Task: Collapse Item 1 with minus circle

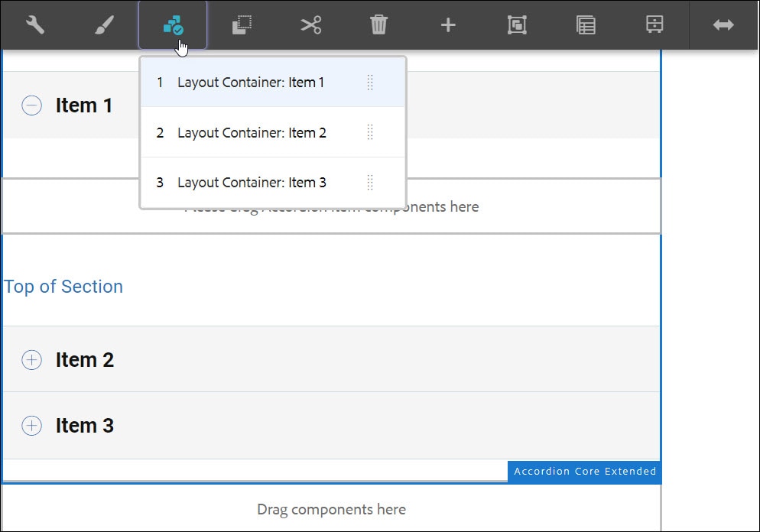Action: pyautogui.click(x=31, y=105)
